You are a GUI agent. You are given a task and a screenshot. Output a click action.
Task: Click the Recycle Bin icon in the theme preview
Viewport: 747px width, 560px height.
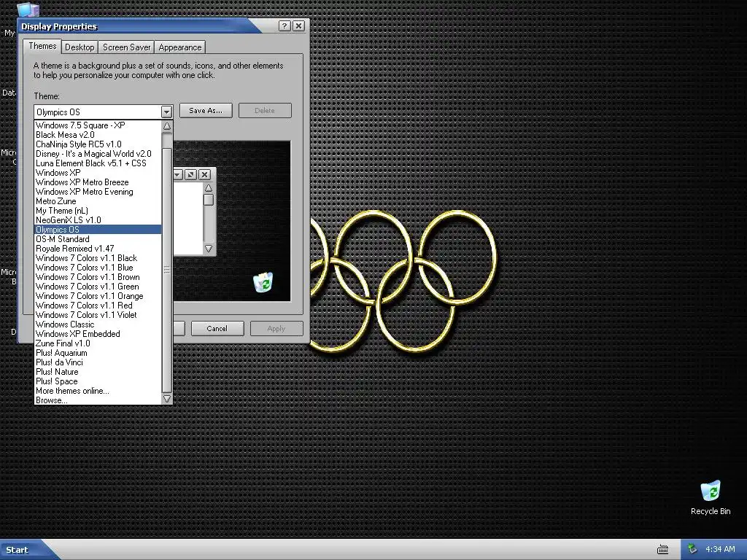pyautogui.click(x=263, y=282)
